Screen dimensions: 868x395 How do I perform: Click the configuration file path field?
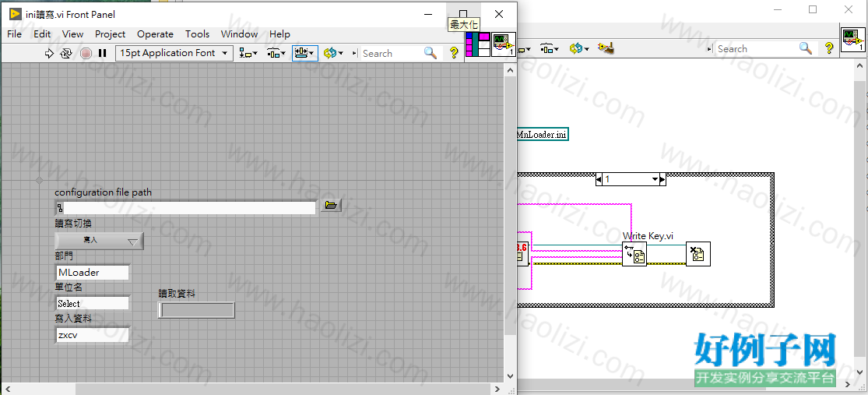pyautogui.click(x=189, y=208)
